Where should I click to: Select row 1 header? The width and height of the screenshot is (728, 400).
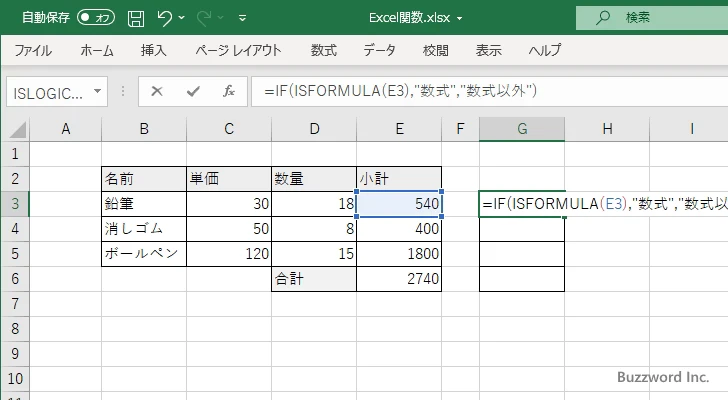(15, 154)
